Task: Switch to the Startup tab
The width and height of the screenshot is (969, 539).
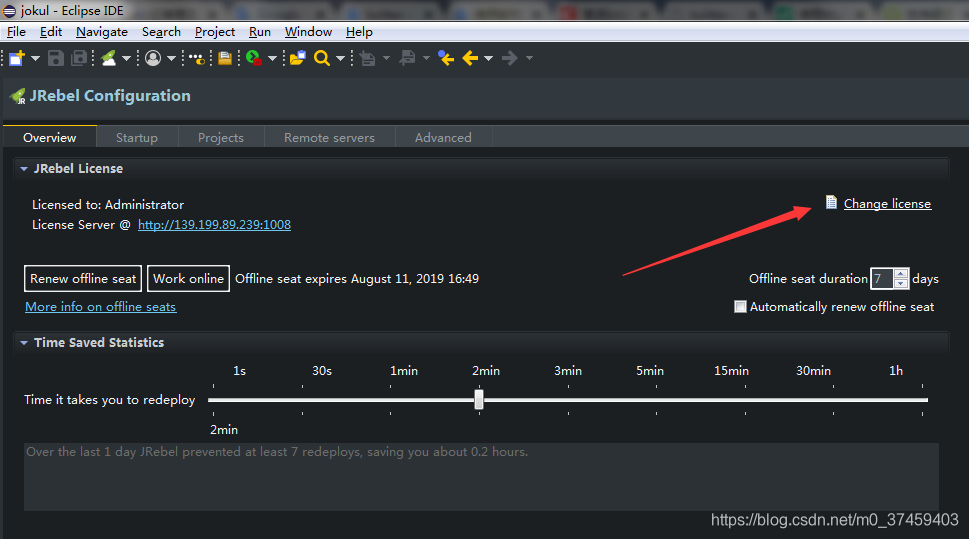Action: click(x=137, y=137)
